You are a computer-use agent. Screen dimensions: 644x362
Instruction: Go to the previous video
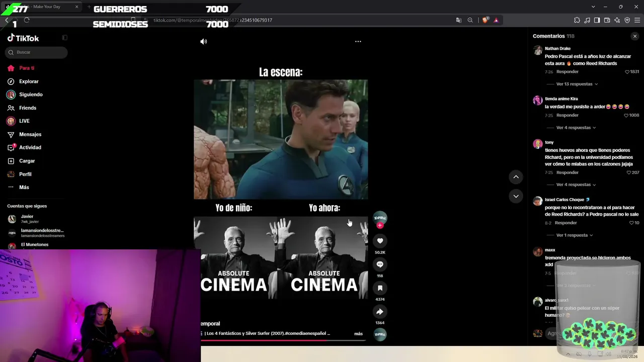point(516,177)
